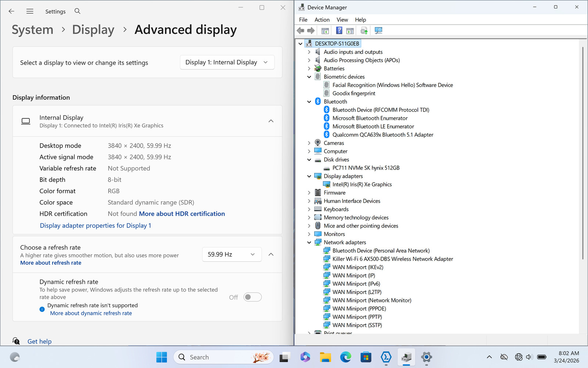Viewport: 588px width, 368px height.
Task: Open More about HDR certification link
Action: coord(182,214)
